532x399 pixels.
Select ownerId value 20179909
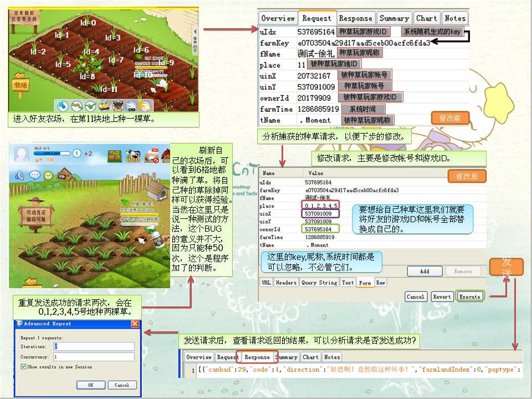pos(314,98)
